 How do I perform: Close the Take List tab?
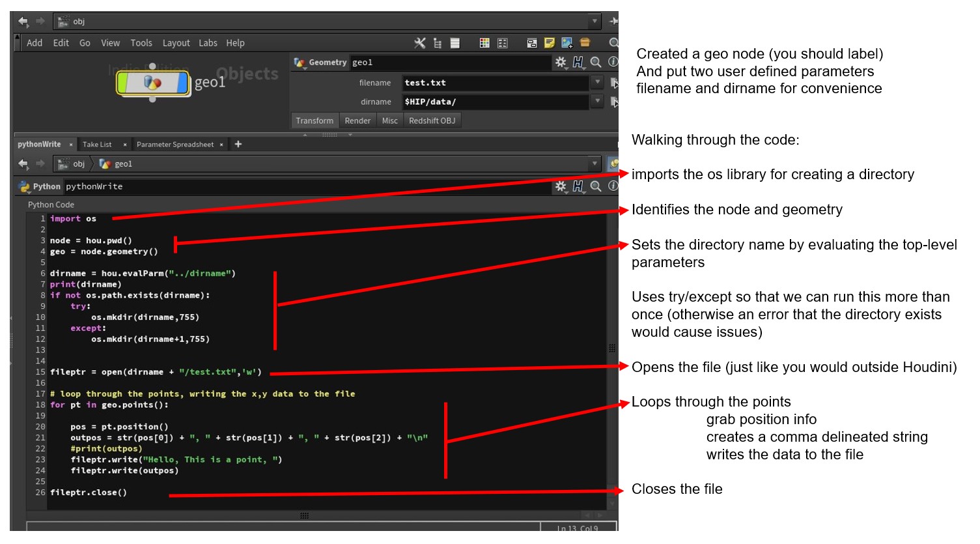(124, 145)
